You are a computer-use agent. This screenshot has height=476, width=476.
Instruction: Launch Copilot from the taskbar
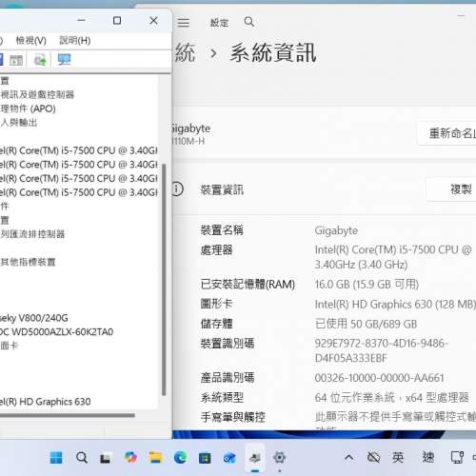coord(130,457)
